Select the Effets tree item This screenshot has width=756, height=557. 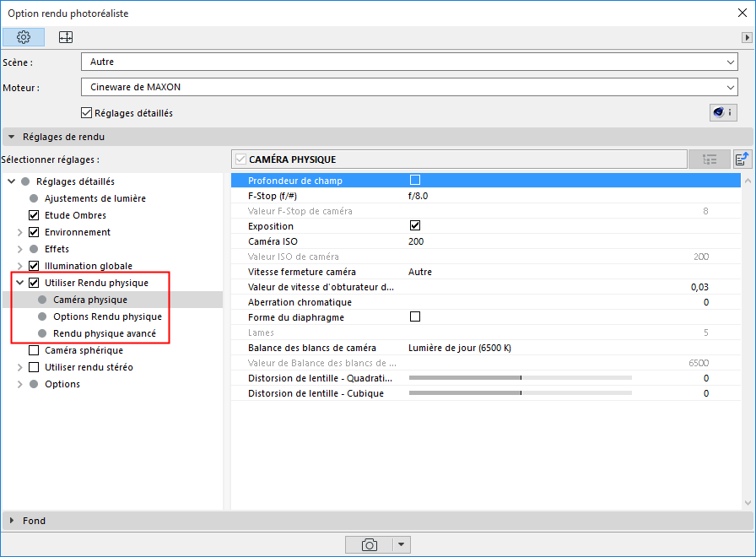(x=57, y=249)
